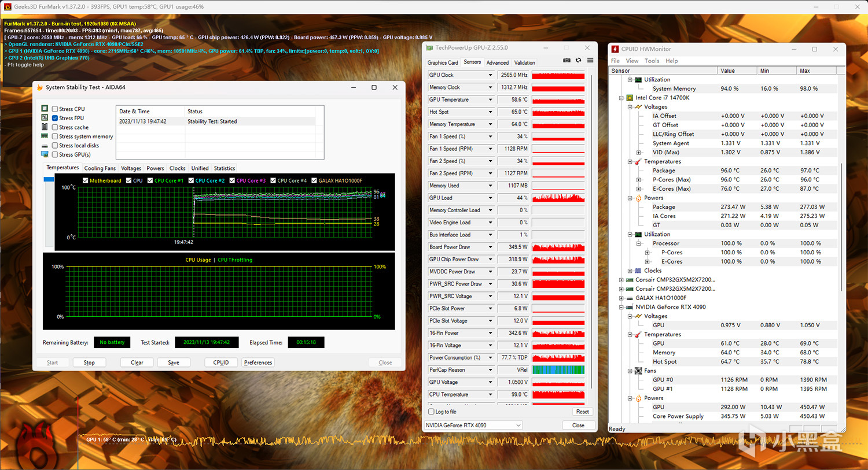Open the Memory Used sensor dropdown
This screenshot has height=470, width=868.
coord(490,186)
